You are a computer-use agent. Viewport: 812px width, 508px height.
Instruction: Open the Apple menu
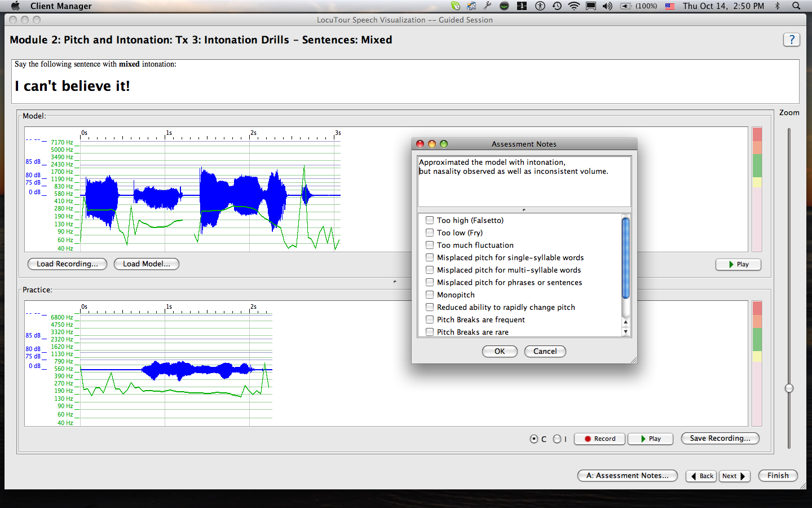pyautogui.click(x=15, y=6)
